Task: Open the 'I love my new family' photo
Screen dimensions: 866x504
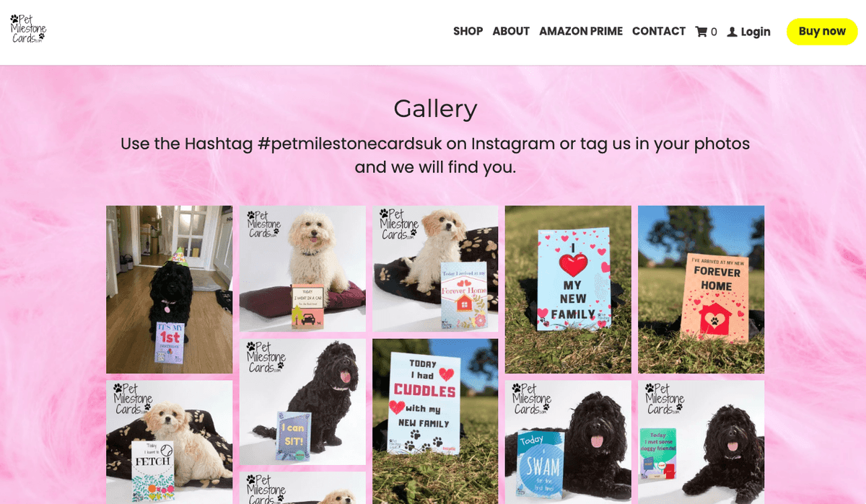Action: point(568,289)
